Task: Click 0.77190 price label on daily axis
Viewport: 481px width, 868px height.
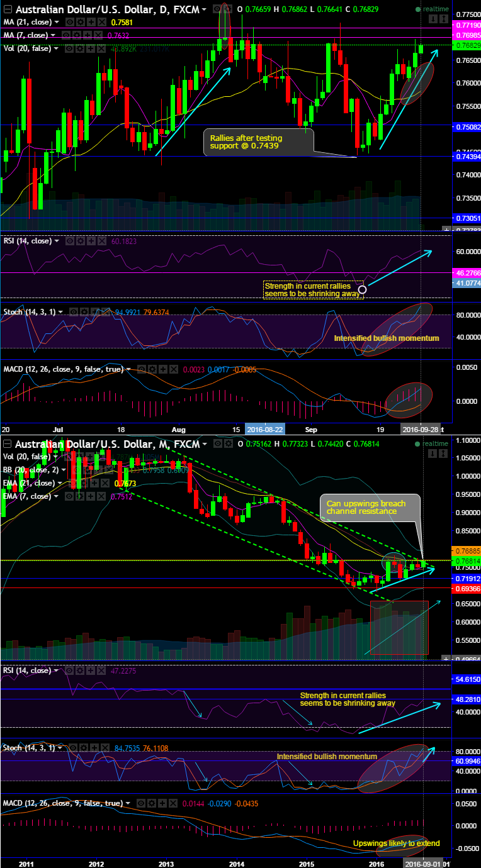Action: click(x=467, y=25)
